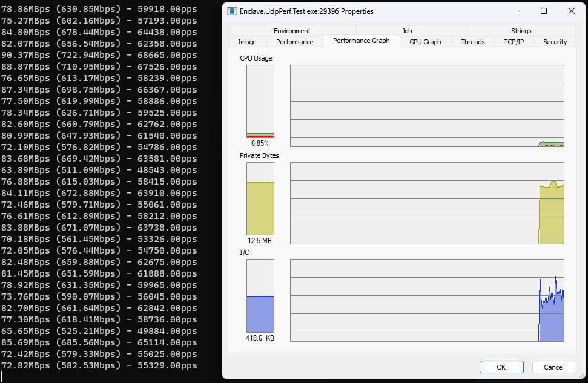Click terminal line 63.89MBps (511.09Mbps)
Image resolution: width=588 pixels, height=383 pixels.
tap(99, 170)
